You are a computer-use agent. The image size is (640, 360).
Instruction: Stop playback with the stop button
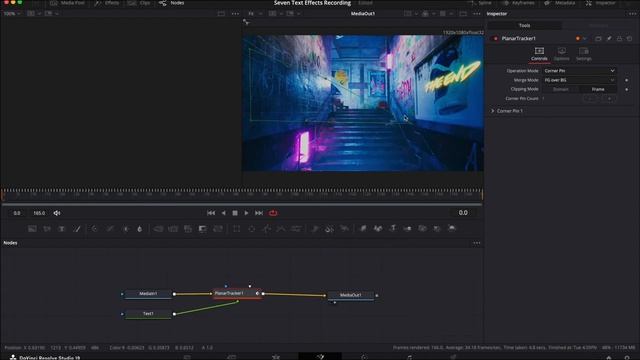click(x=235, y=213)
